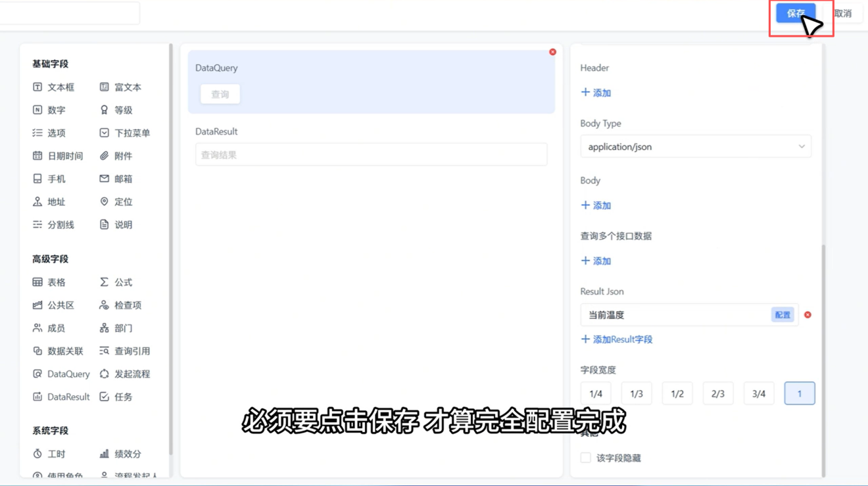Set field width to 1/3
Image resolution: width=868 pixels, height=486 pixels.
point(637,393)
